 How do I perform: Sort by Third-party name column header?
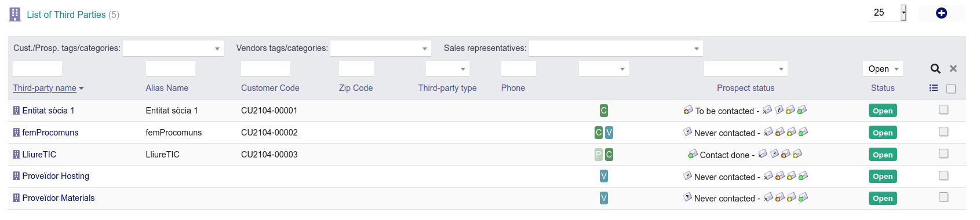pos(45,88)
